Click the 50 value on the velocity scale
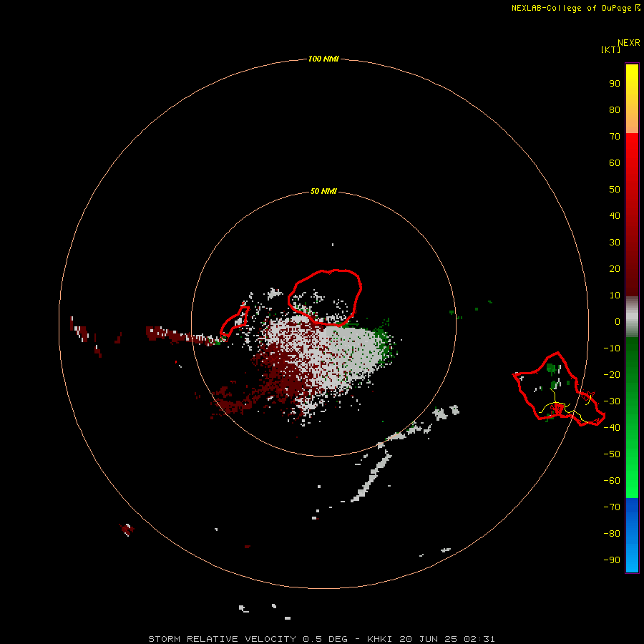644x644 pixels. (x=615, y=190)
